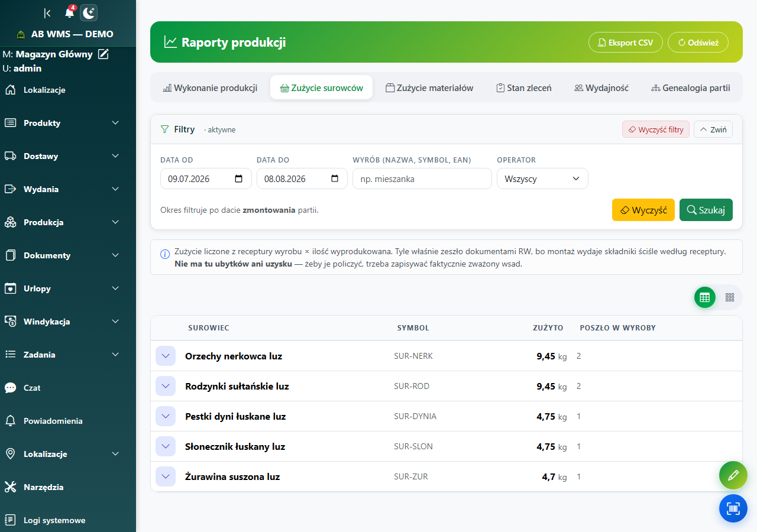Screen dimensions: 757x532
Task: Open Lokalizacje home item in sidebar
Action: (x=68, y=90)
